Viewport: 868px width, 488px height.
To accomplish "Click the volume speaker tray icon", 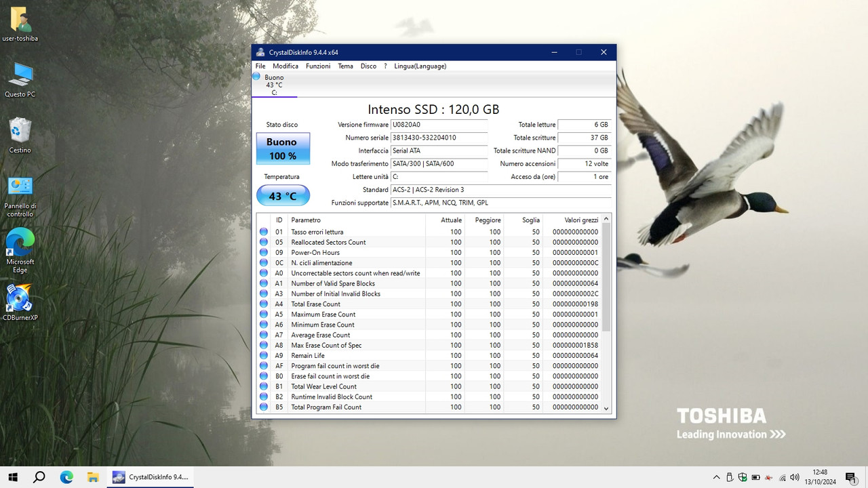I will coord(795,477).
